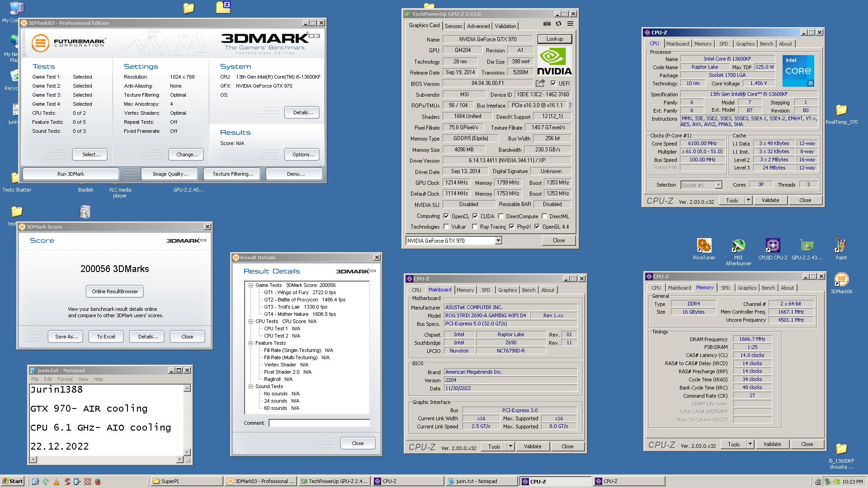This screenshot has height=488, width=868.
Task: Click Validate button in CPU-Z Memory window
Action: pos(772,444)
